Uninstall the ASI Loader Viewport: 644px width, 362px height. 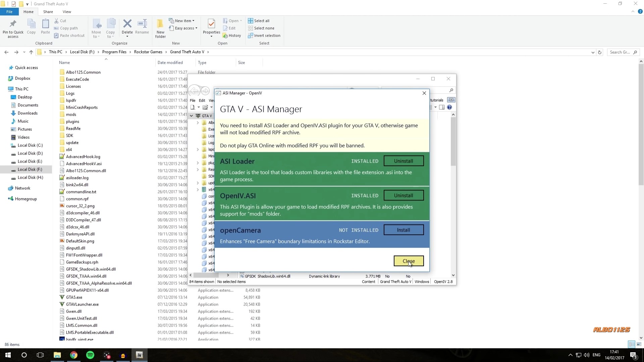click(403, 161)
